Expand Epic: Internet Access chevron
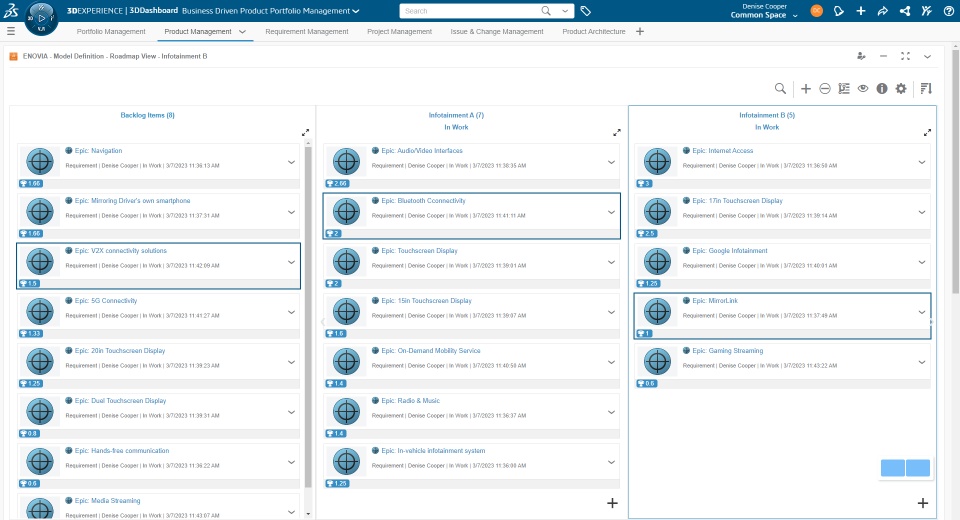Viewport: 960px width, 520px height. pos(921,162)
